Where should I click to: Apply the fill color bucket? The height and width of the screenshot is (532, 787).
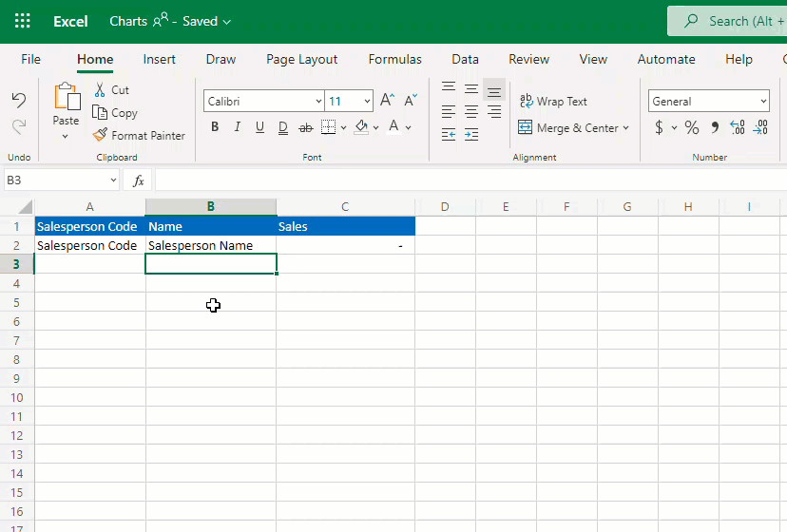(361, 127)
